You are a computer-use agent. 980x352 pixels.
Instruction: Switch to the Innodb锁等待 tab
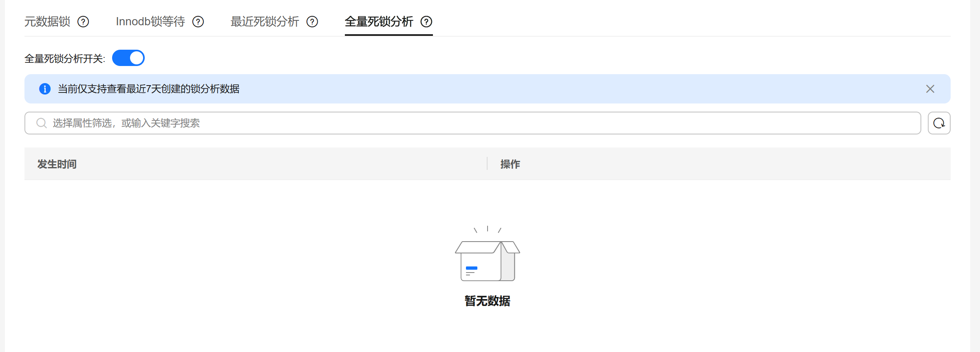click(150, 22)
